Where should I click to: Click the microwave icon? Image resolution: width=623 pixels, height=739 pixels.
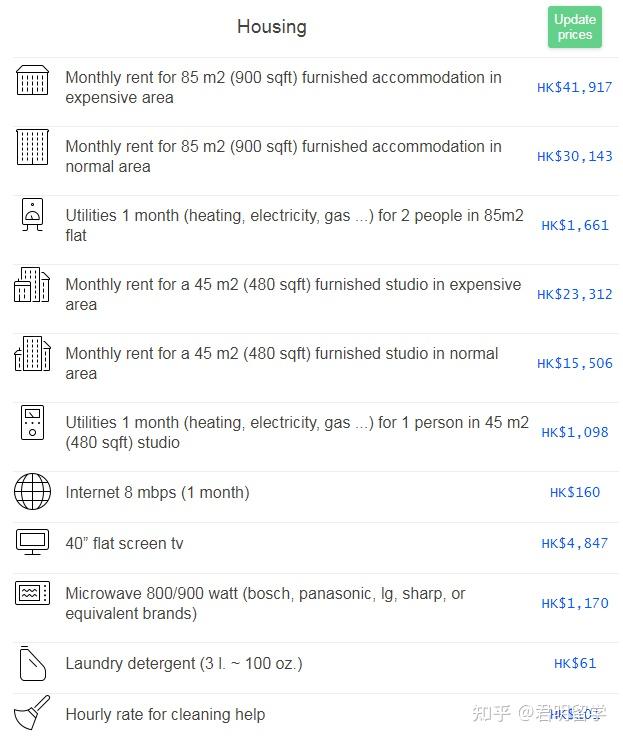32,593
